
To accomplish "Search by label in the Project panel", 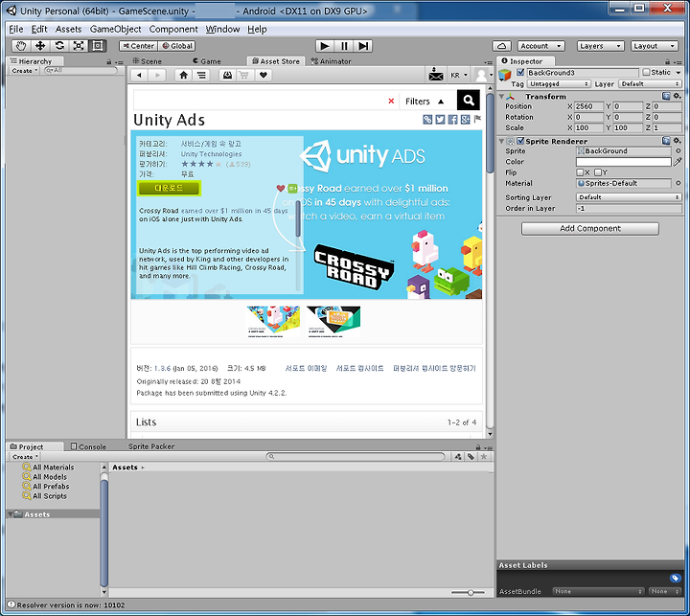I will tap(471, 457).
